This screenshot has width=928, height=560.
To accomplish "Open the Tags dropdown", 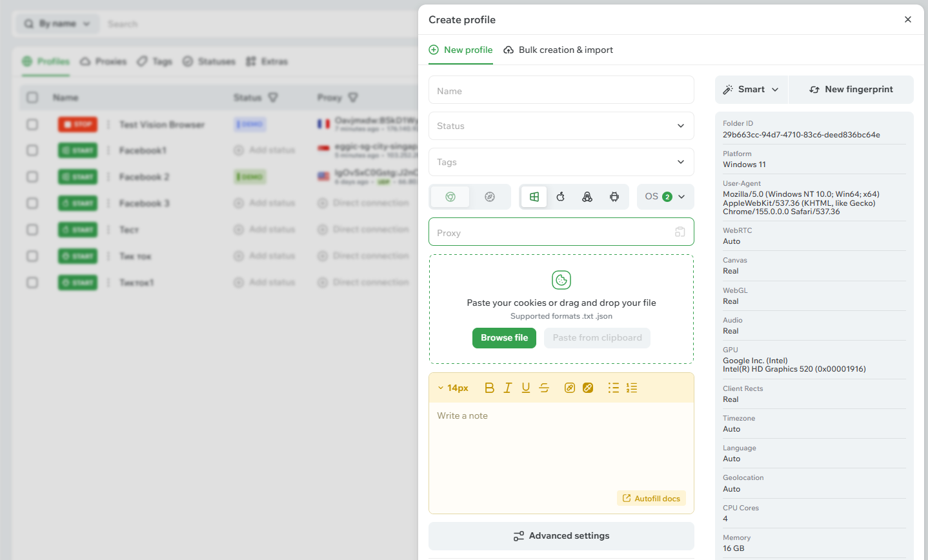I will point(561,162).
